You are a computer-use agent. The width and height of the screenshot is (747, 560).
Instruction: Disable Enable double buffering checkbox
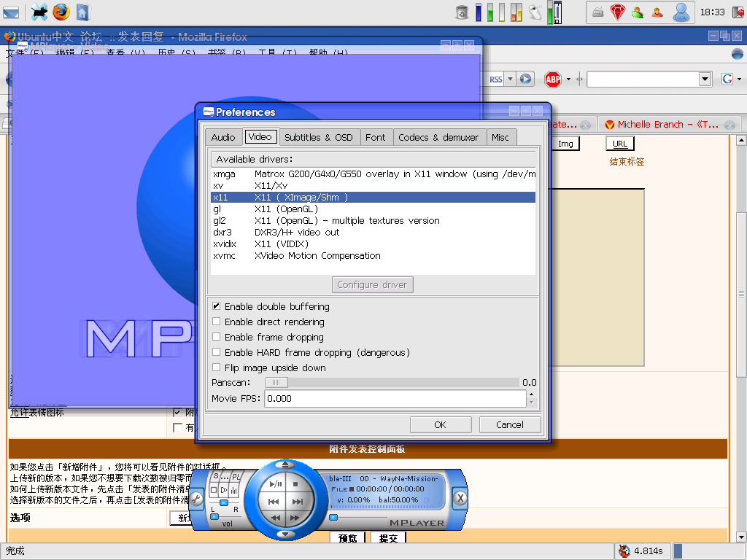coord(216,306)
